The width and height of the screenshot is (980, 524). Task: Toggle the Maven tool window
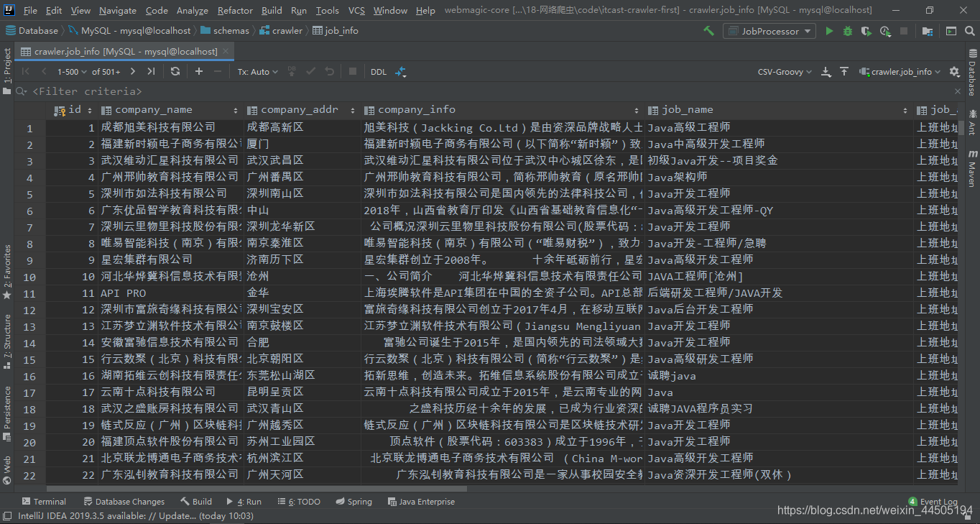click(x=971, y=167)
